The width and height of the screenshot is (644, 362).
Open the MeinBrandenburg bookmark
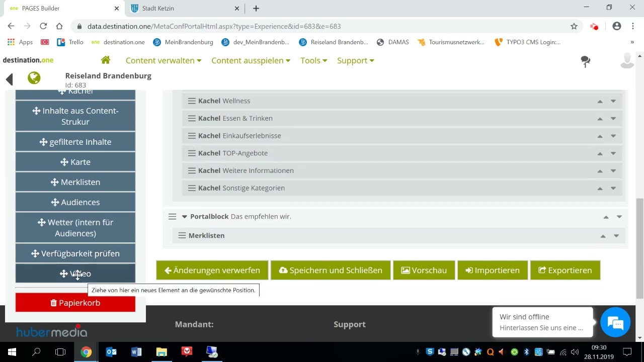tap(183, 42)
